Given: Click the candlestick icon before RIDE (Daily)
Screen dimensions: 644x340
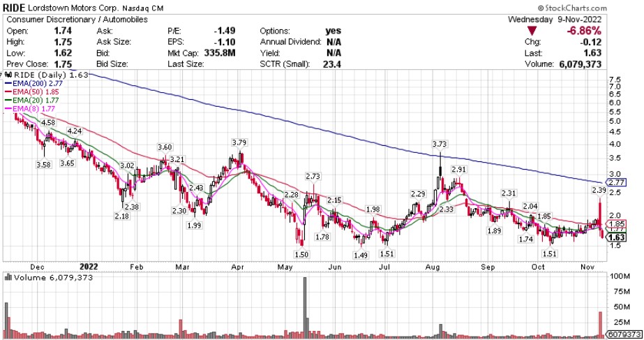Looking at the screenshot, I should [x=8, y=75].
